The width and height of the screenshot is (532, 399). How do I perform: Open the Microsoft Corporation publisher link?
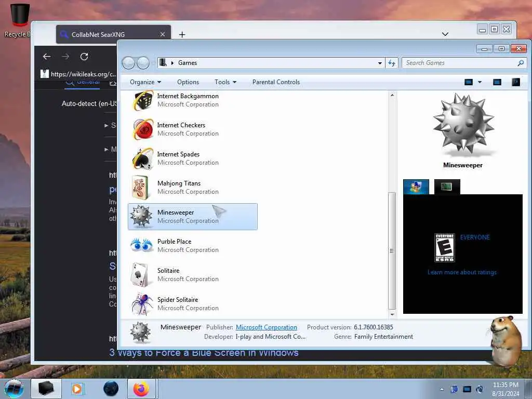[x=267, y=327]
